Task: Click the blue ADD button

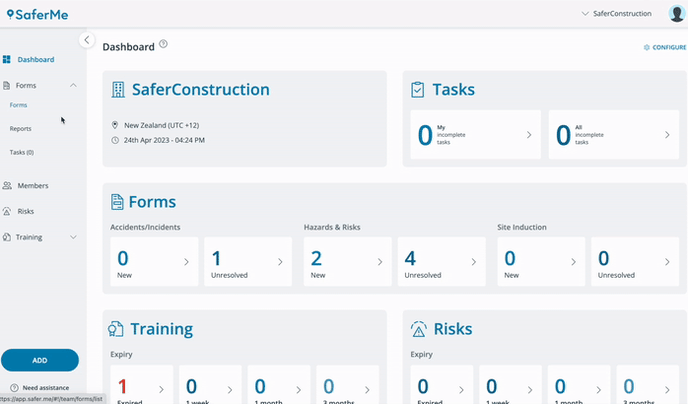Action: pos(40,360)
